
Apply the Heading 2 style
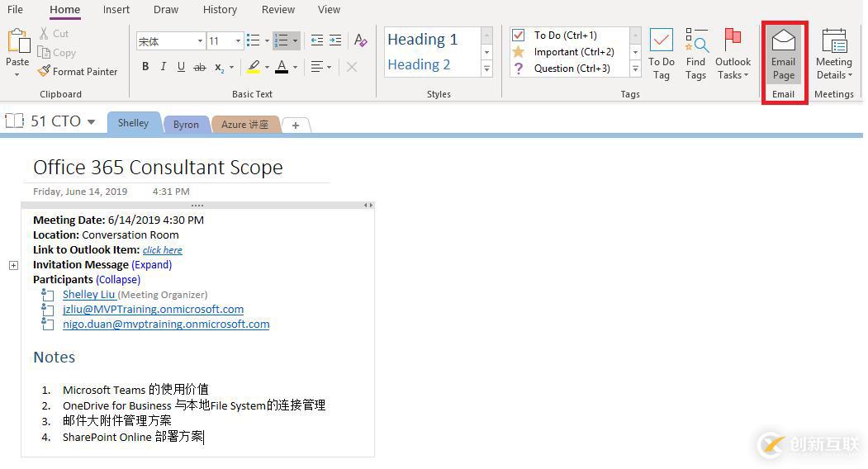point(419,64)
